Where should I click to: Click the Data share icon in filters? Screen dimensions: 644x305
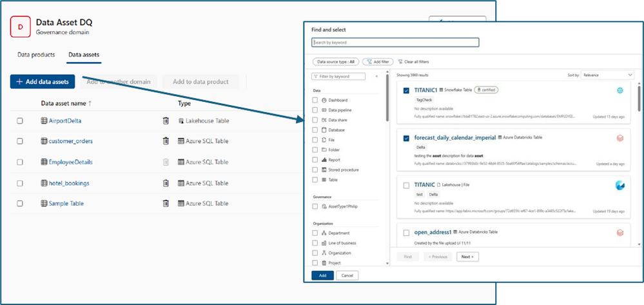click(324, 120)
